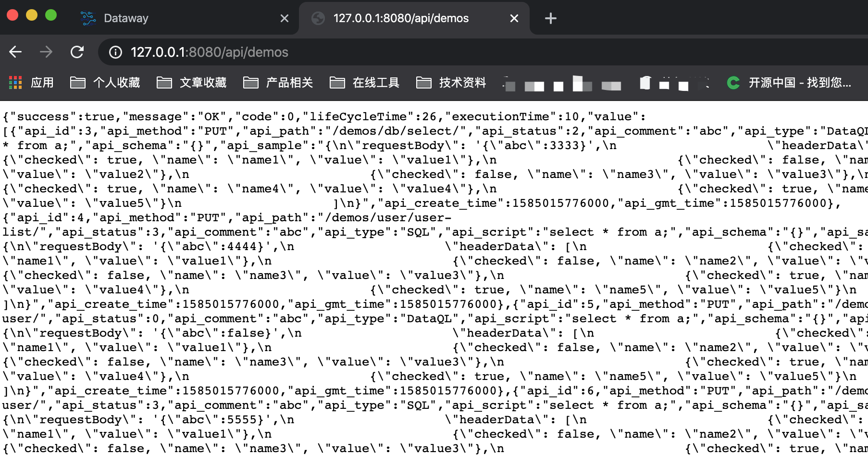Expand the 技术资料 bookmarks folder
This screenshot has height=455, width=868.
point(424,83)
